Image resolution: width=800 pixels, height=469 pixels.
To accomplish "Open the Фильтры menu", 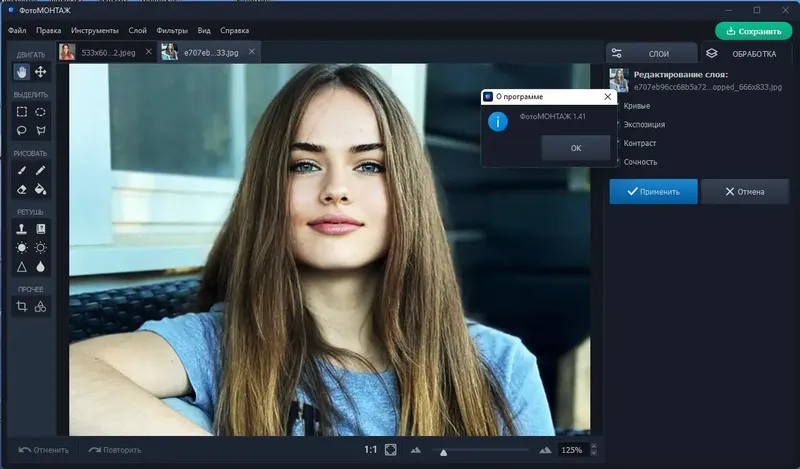I will click(172, 31).
